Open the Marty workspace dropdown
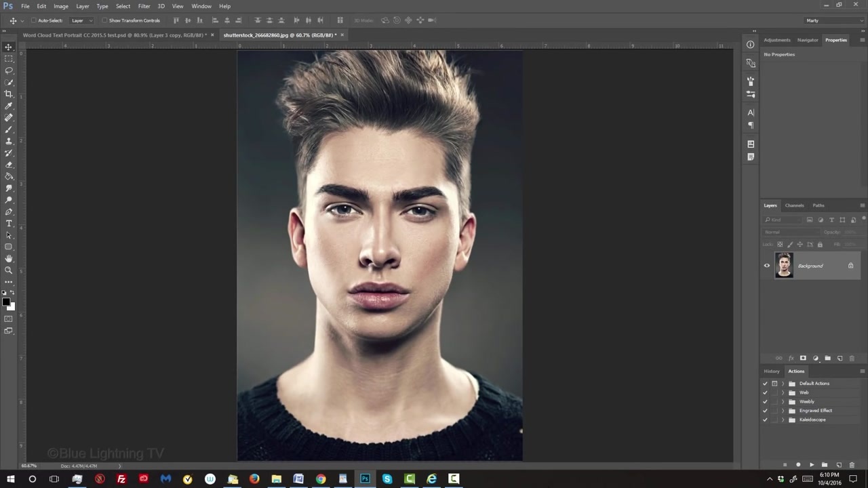This screenshot has width=868, height=488. click(833, 20)
